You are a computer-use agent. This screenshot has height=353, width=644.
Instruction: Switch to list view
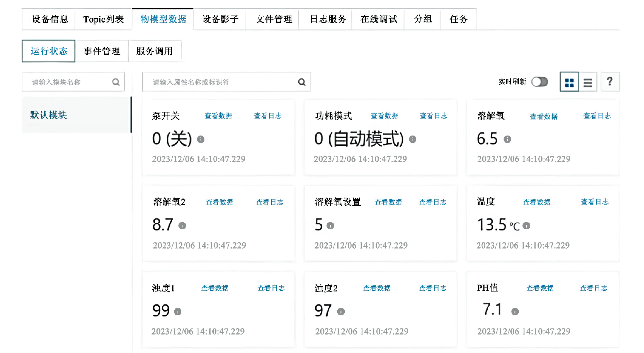click(x=588, y=82)
